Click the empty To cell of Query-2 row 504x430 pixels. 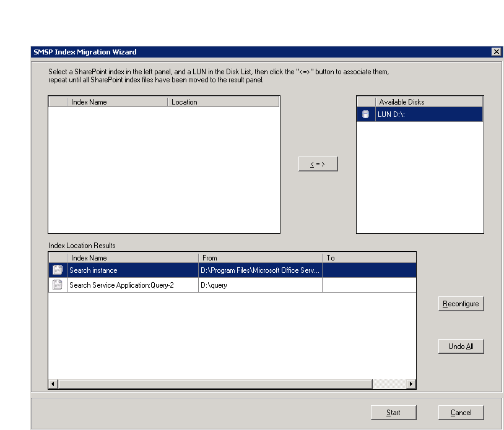(369, 285)
